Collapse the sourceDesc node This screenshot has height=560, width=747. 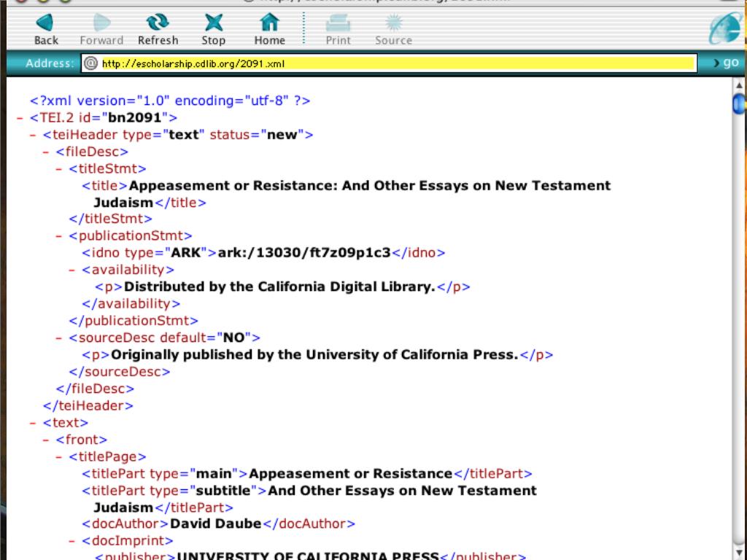point(58,338)
